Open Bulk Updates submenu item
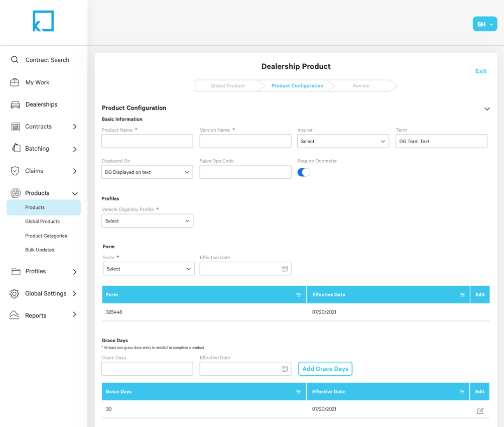 click(x=40, y=250)
